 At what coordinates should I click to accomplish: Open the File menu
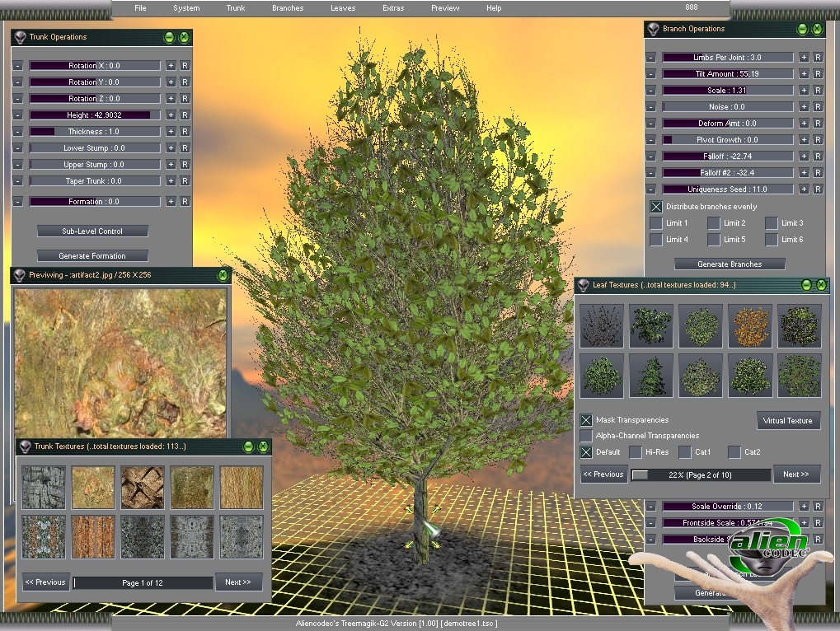140,8
